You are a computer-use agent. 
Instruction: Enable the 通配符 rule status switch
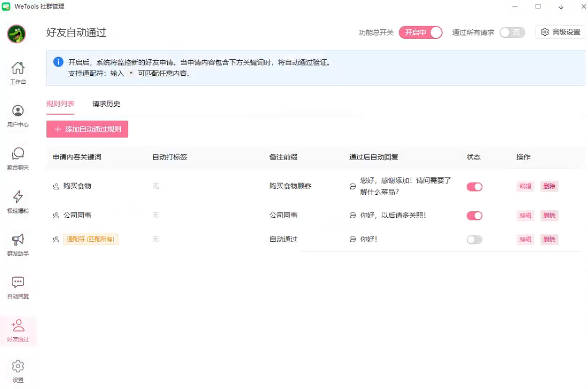[474, 240]
